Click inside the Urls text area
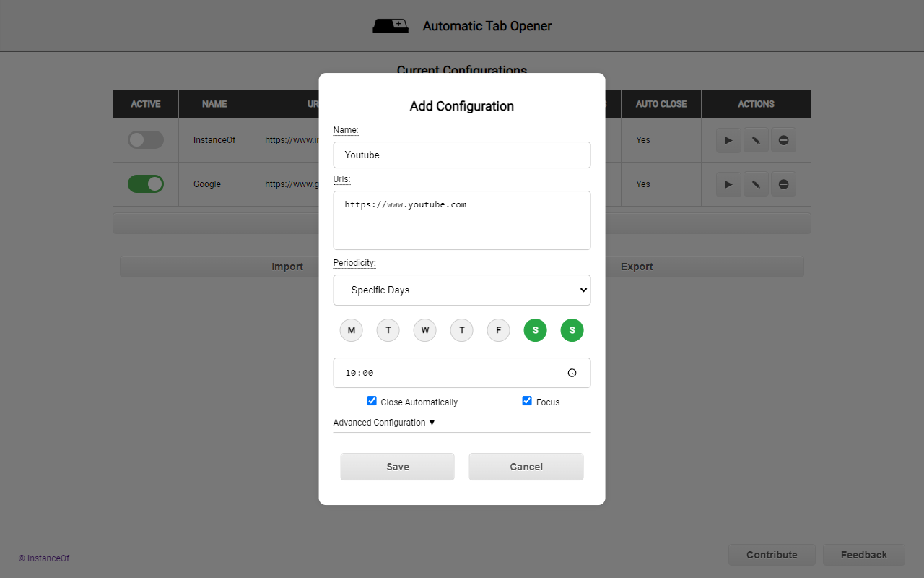The height and width of the screenshot is (578, 924). coord(462,220)
